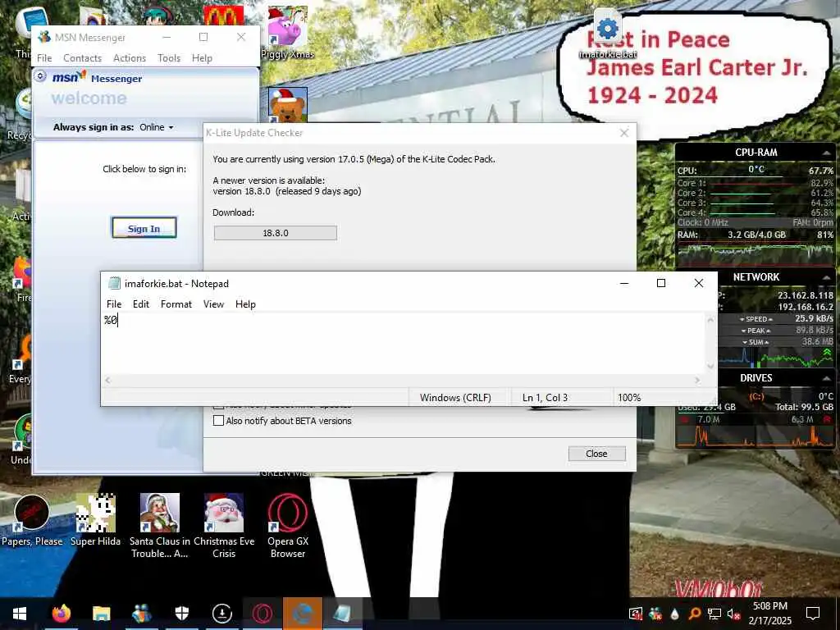Switch to the orange-highlighted taskbar app
Screen dimensions: 840x630
[x=303, y=614]
